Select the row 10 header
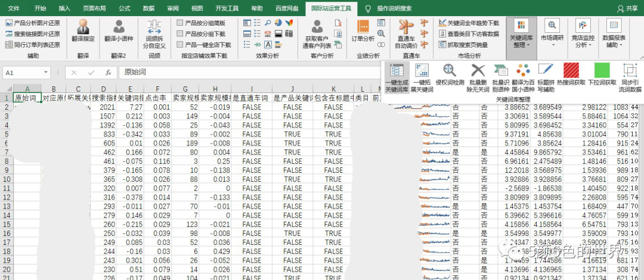 [x=7, y=179]
